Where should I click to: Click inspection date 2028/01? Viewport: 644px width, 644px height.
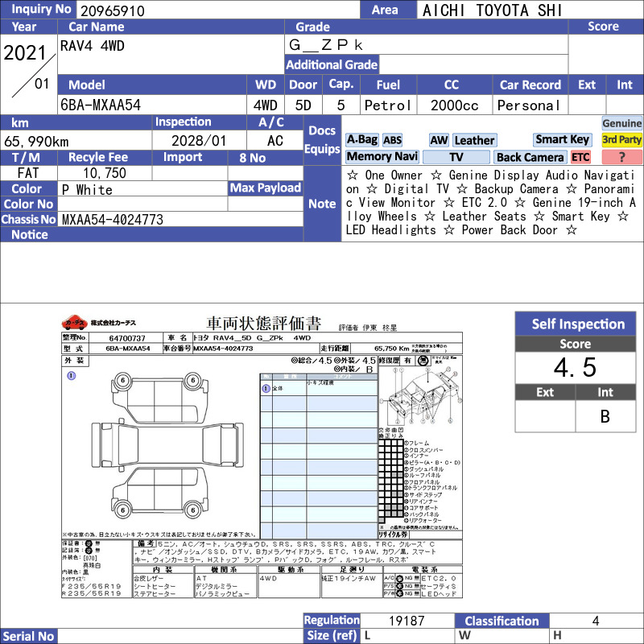click(x=199, y=140)
